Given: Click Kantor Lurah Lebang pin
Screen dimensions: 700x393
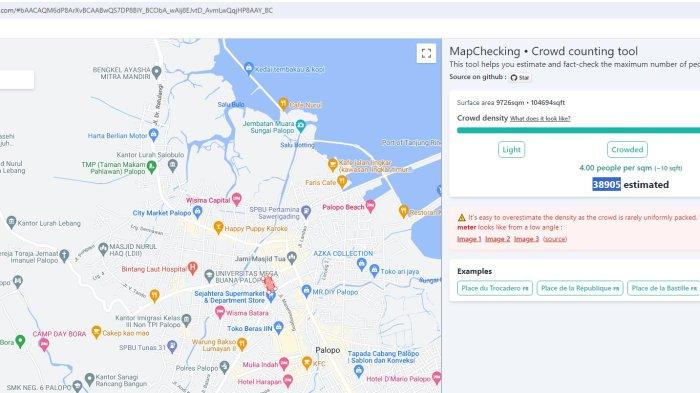Looking at the screenshot, I should click(x=12, y=222).
